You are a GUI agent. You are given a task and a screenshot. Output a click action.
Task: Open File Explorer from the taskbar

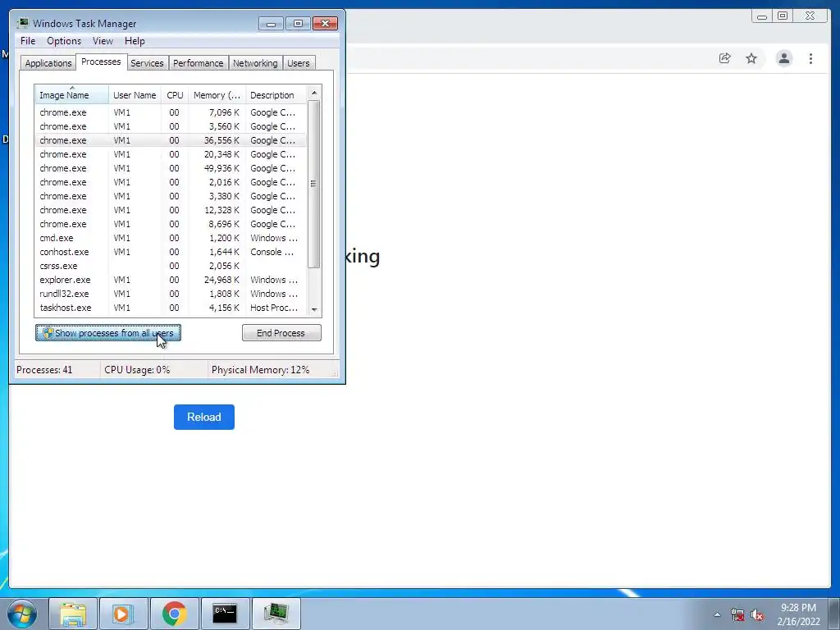(x=73, y=614)
